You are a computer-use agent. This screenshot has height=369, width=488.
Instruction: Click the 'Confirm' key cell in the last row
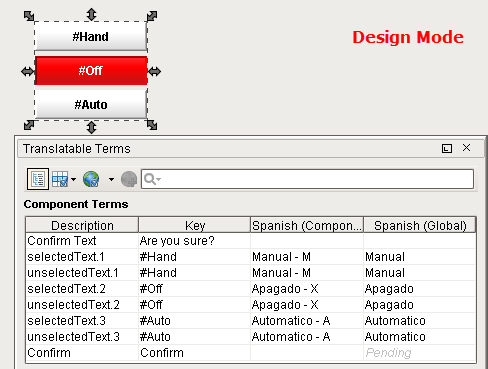pos(195,353)
